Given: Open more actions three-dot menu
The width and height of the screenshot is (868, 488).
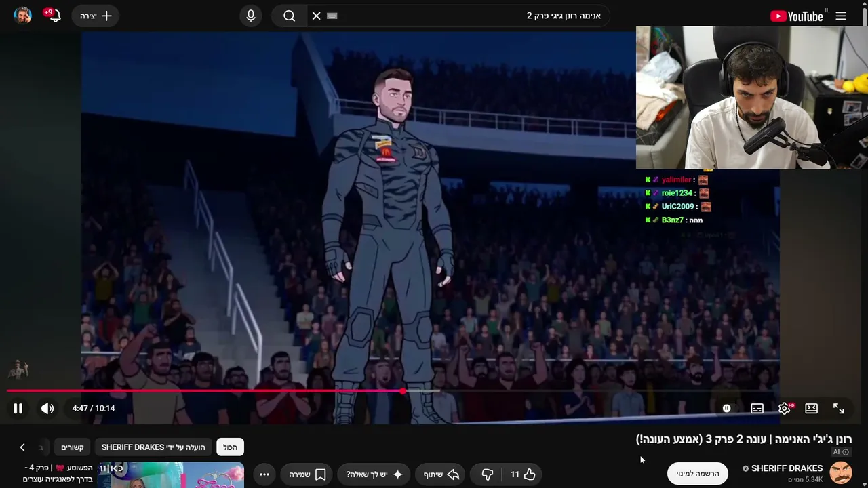Looking at the screenshot, I should 264,474.
